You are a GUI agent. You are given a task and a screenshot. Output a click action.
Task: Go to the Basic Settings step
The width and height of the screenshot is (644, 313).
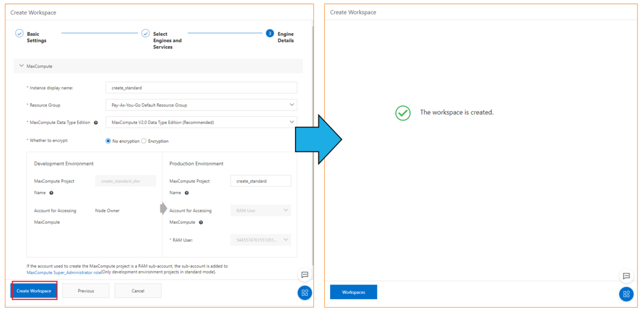coord(36,37)
